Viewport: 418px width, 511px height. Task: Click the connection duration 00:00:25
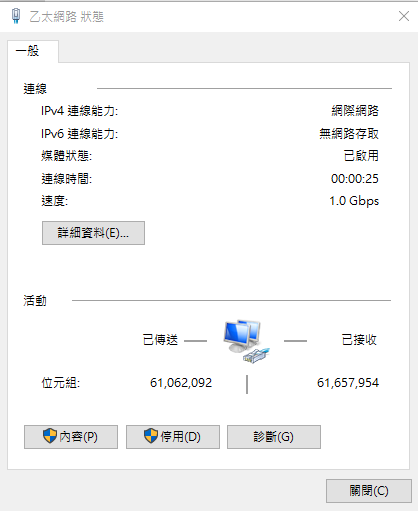click(x=355, y=179)
